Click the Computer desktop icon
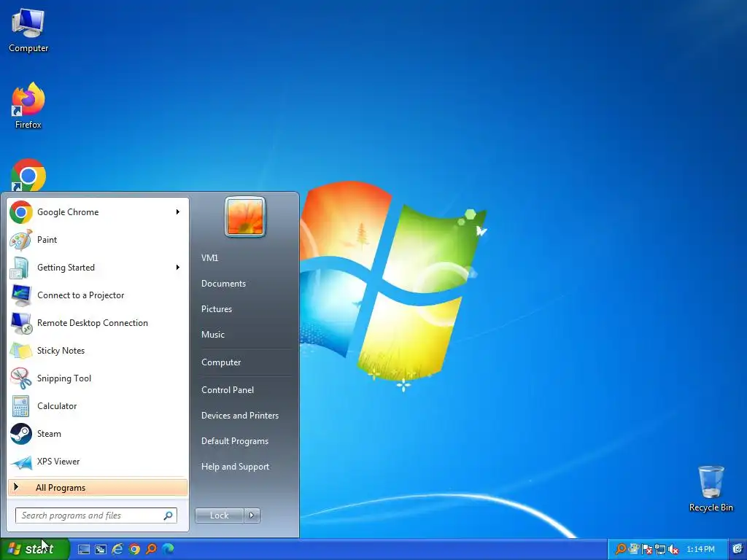The width and height of the screenshot is (747, 560). pos(28,29)
